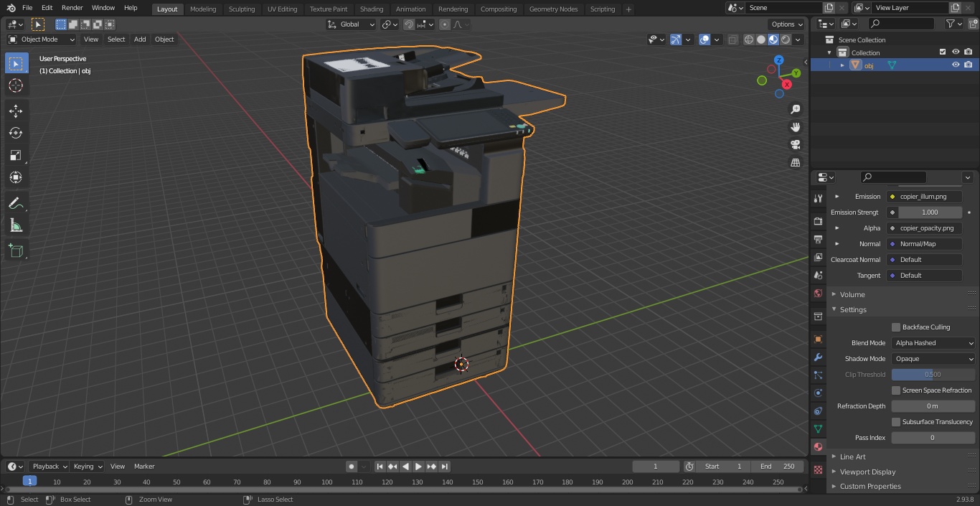This screenshot has height=506, width=980.
Task: Click the zoom viewport magnifier icon
Action: tap(796, 109)
